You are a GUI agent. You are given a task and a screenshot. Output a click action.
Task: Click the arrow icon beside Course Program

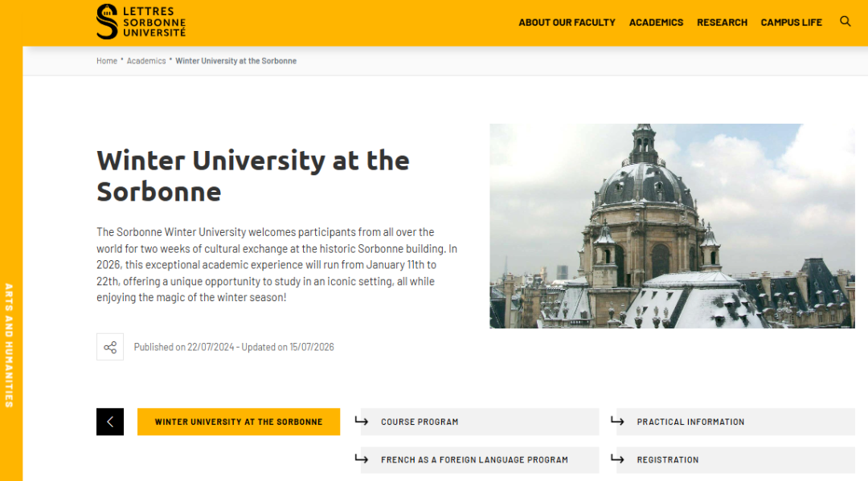tap(362, 422)
